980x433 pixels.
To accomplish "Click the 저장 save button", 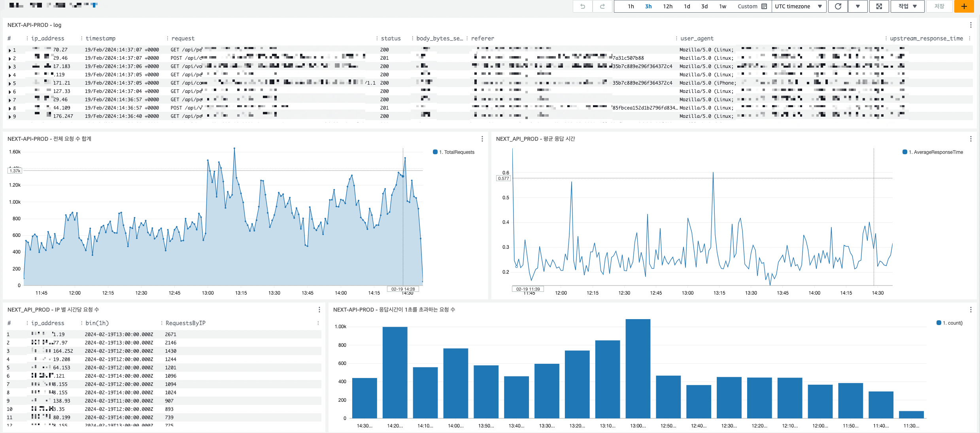I will coord(939,6).
